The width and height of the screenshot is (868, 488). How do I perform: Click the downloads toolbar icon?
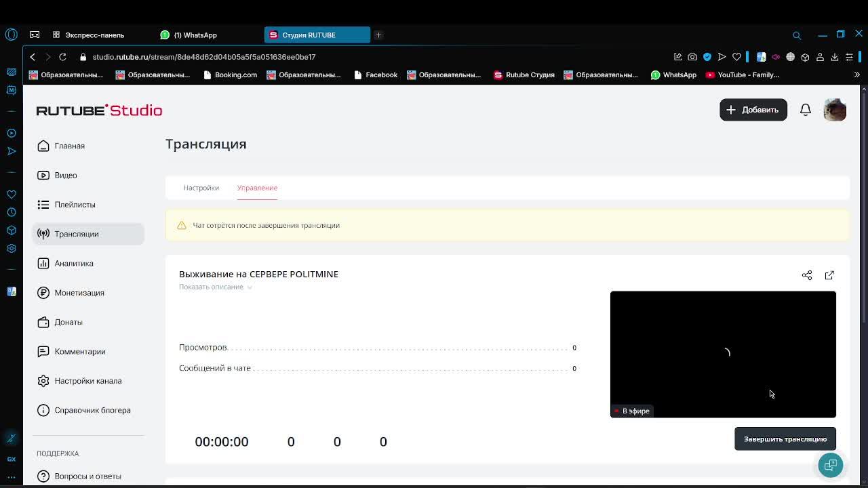[835, 57]
